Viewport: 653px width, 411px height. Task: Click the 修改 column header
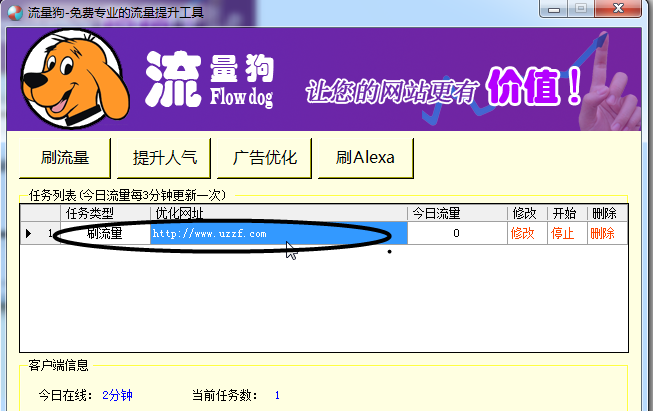527,214
